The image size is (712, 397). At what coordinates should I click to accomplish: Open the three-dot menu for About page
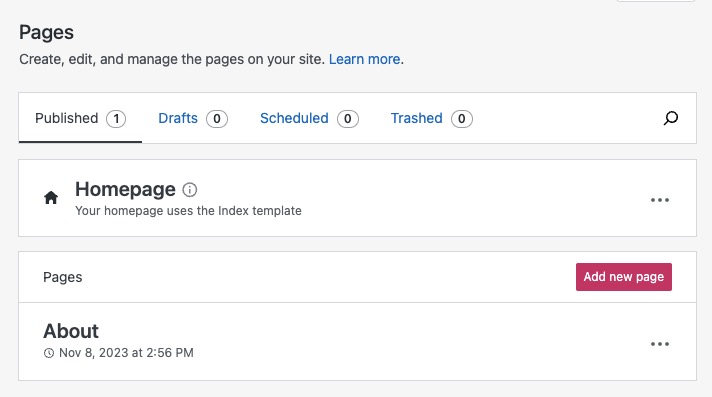[x=659, y=344]
